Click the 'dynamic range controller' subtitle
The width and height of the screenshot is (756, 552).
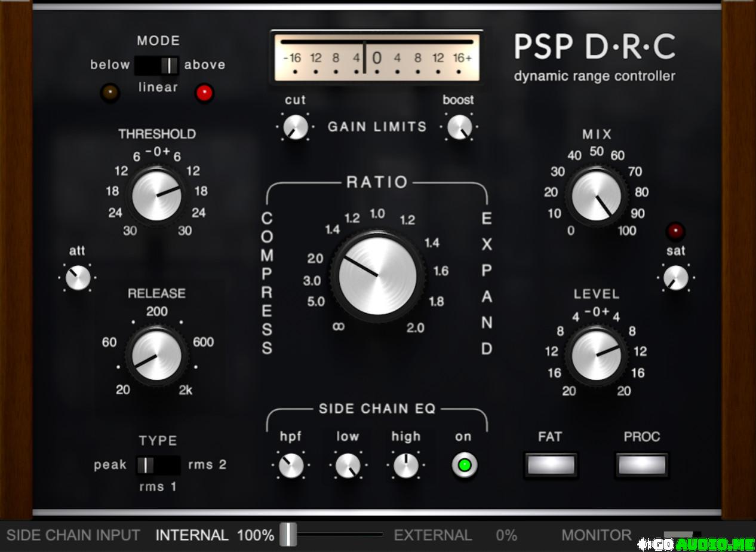[595, 76]
